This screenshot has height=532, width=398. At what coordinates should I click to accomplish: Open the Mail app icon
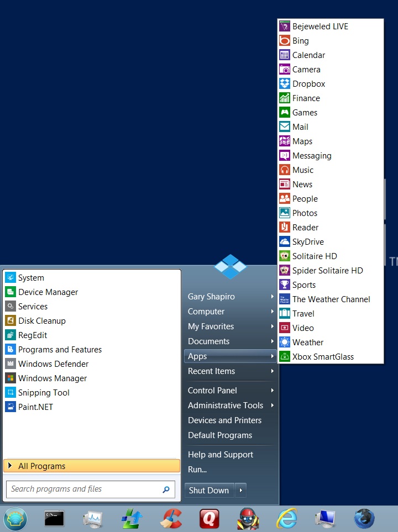[x=285, y=127]
